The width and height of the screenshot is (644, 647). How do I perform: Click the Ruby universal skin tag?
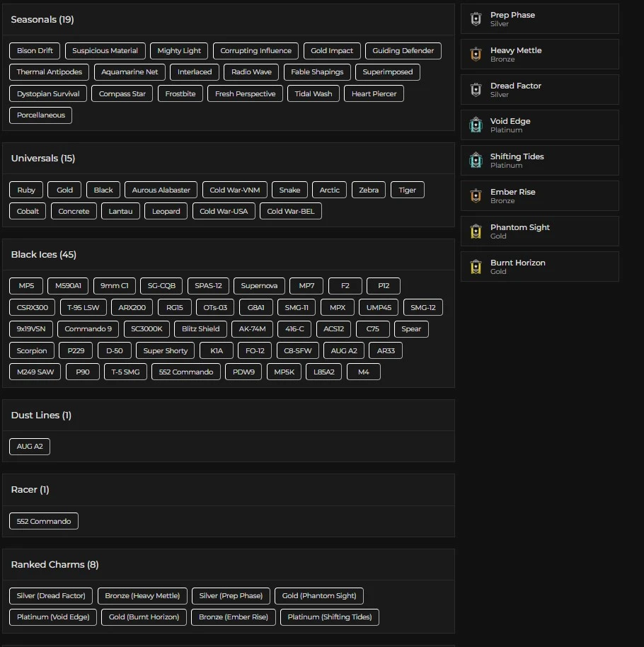click(26, 190)
